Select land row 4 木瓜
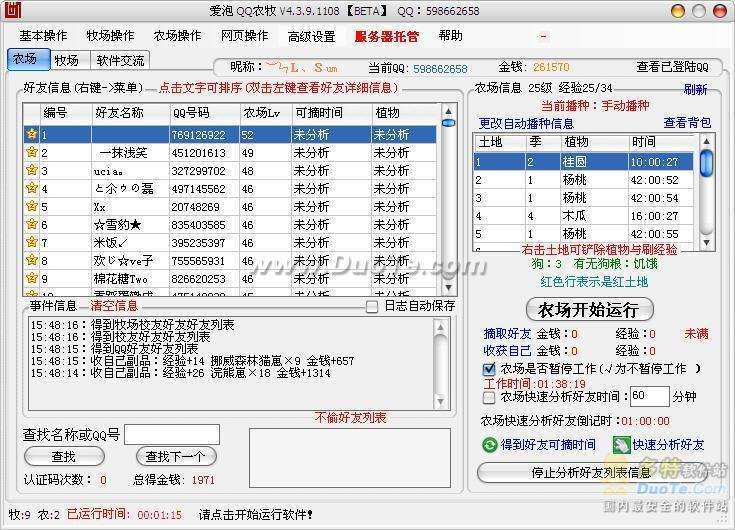The image size is (735, 530). (x=583, y=216)
